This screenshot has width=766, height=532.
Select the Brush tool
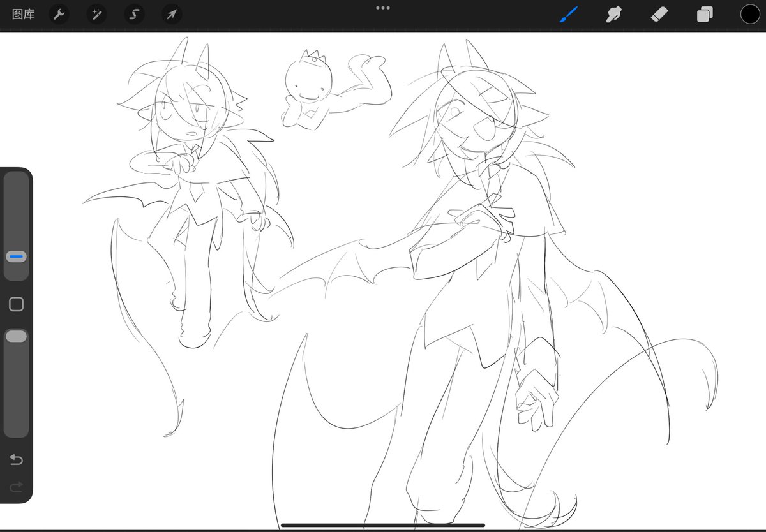(x=569, y=14)
